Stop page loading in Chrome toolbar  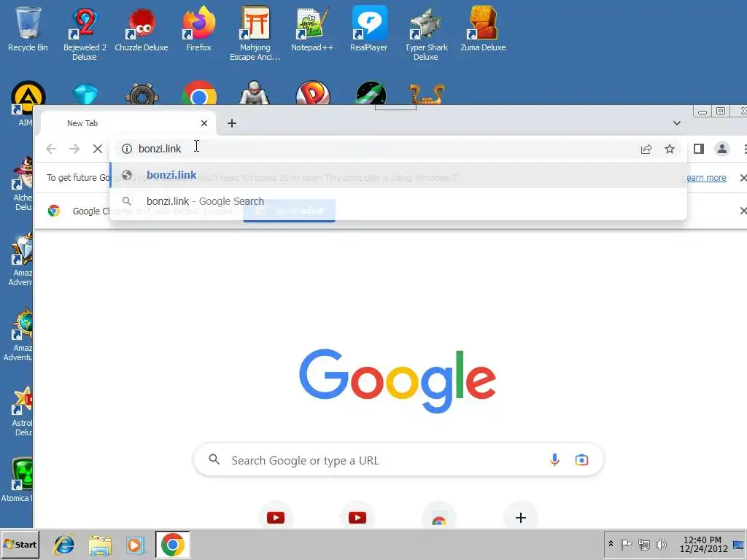point(98,149)
